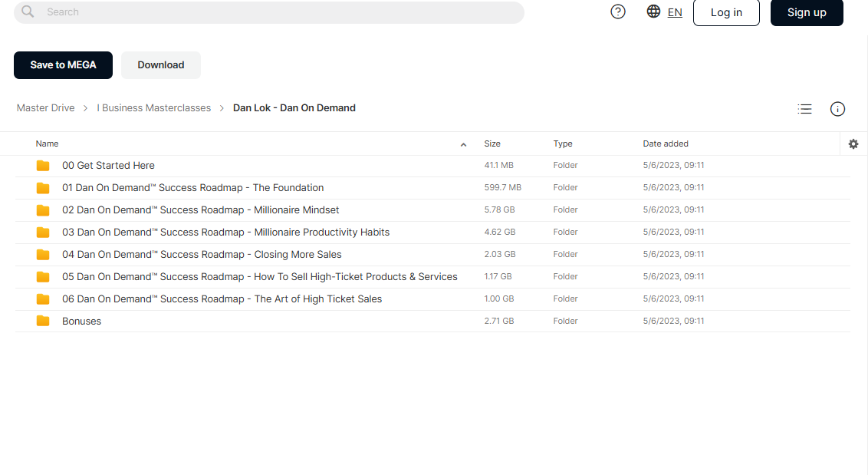Click folder icon for Bonuses
868x475 pixels.
click(43, 321)
